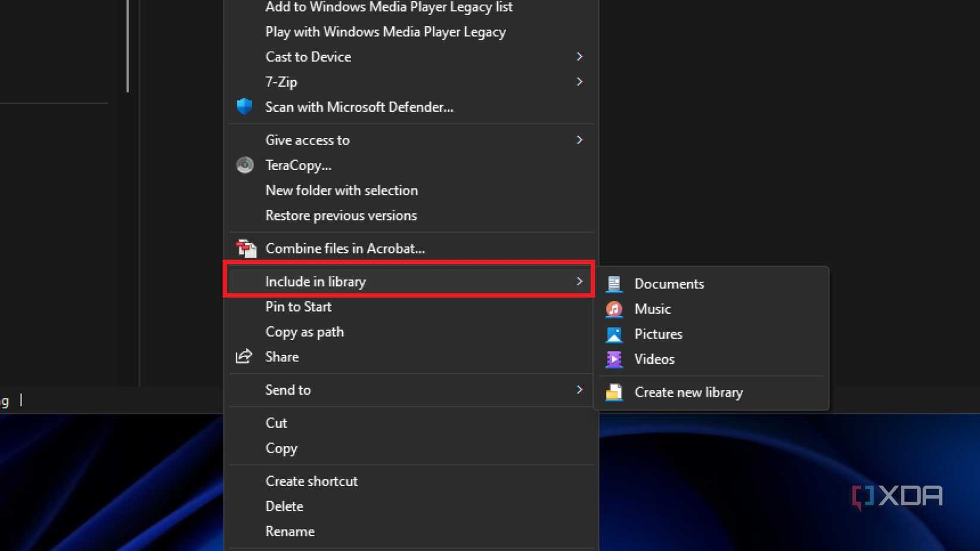Expand the Cast to Device submenu arrow
Viewport: 980px width, 551px height.
(x=580, y=56)
